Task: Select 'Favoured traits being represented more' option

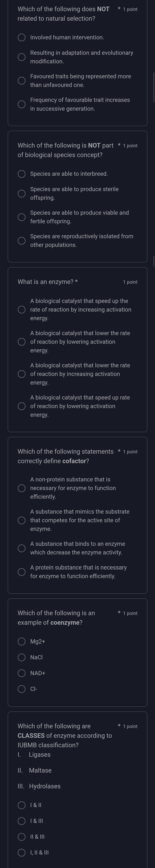Action: point(22,80)
